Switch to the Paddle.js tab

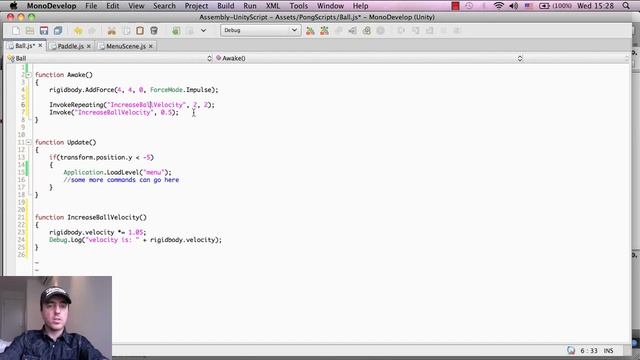(70, 46)
